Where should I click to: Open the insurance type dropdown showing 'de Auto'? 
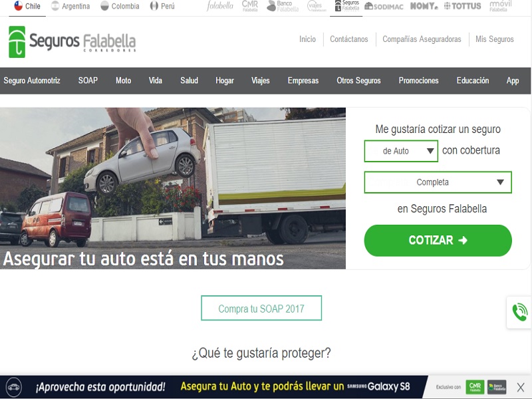pos(401,151)
